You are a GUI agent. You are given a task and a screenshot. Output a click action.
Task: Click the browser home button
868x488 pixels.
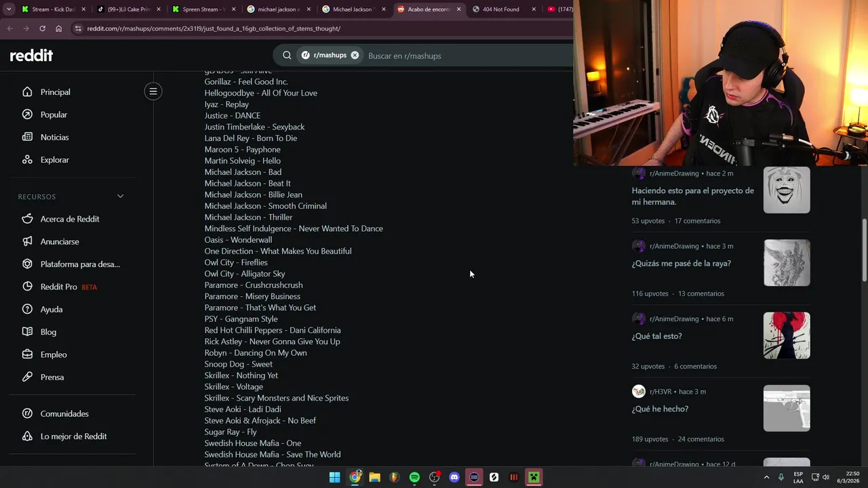point(58,28)
